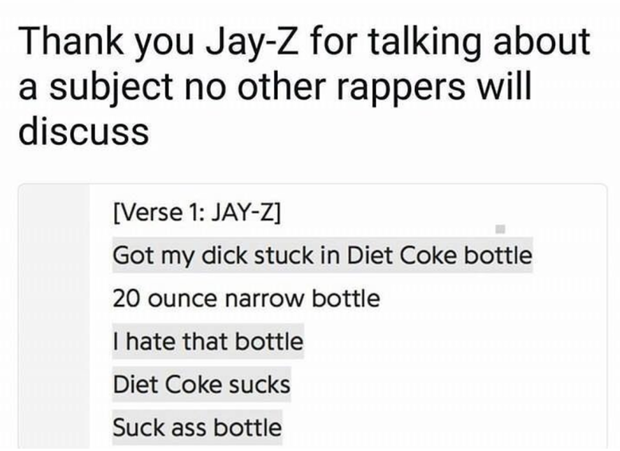The height and width of the screenshot is (451, 620).
Task: Click the word "JAY-Z" inside the verse header
Action: pos(243,213)
